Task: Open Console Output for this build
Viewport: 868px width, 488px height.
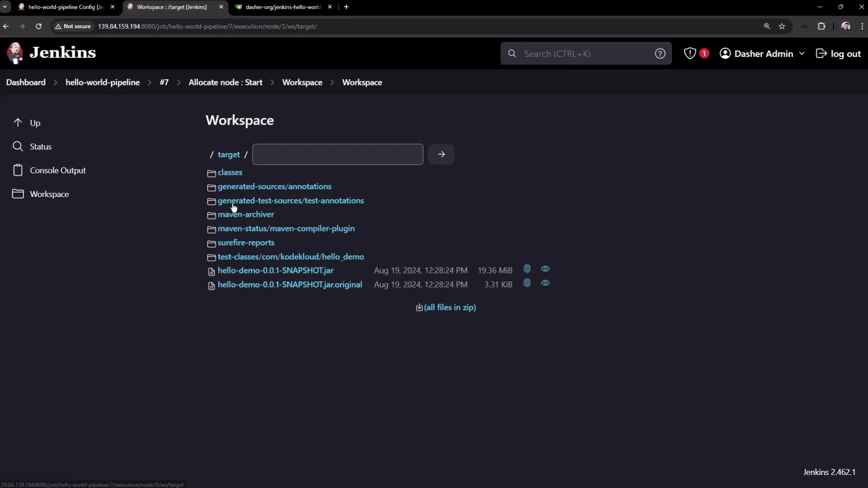Action: point(59,170)
